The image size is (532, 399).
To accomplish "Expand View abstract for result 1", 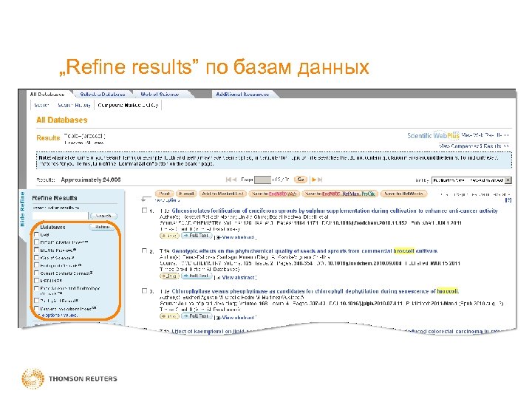I will point(237,237).
